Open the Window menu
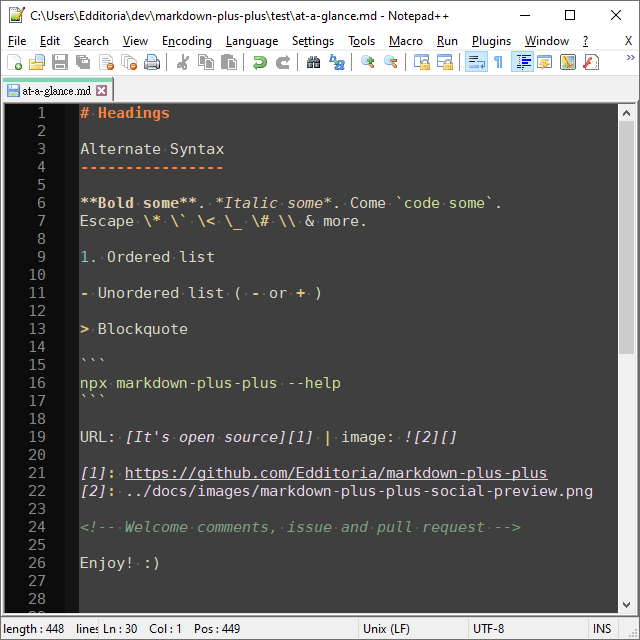This screenshot has height=640, width=640. [x=547, y=41]
